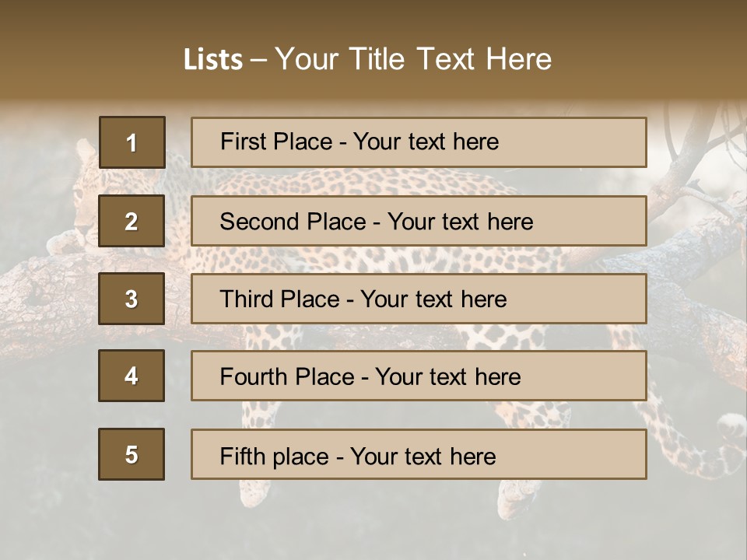Click the bold word 'Lists' in title
The height and width of the screenshot is (560, 747).
213,60
